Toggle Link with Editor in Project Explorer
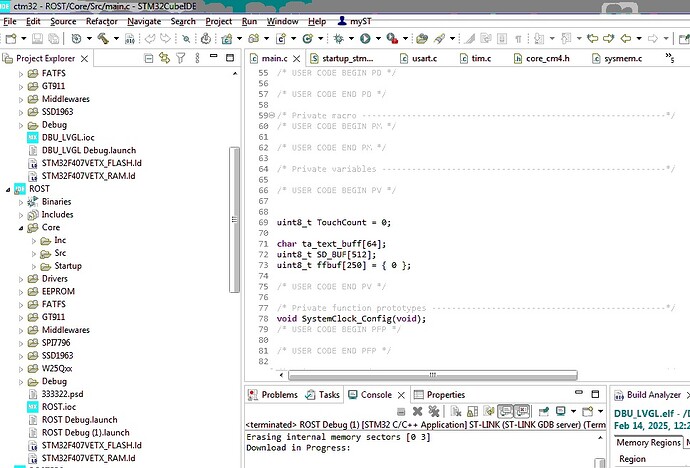Image resolution: width=690 pixels, height=468 pixels. (x=165, y=58)
